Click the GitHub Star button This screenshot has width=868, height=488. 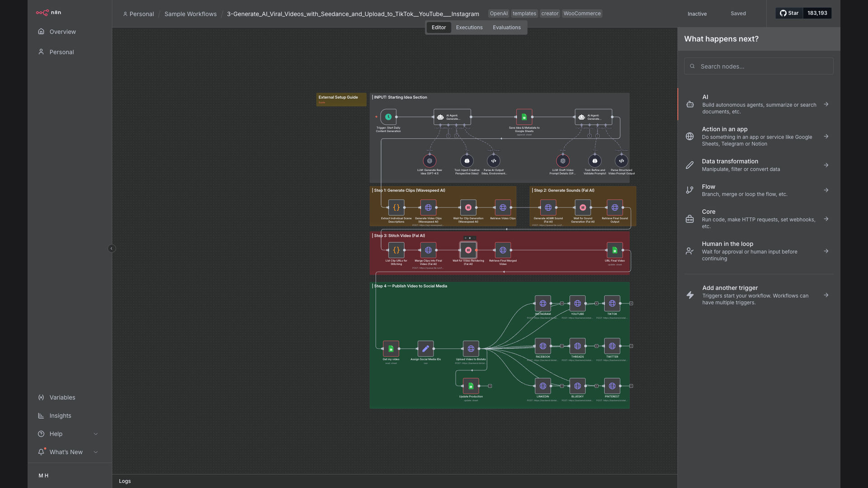click(x=789, y=13)
